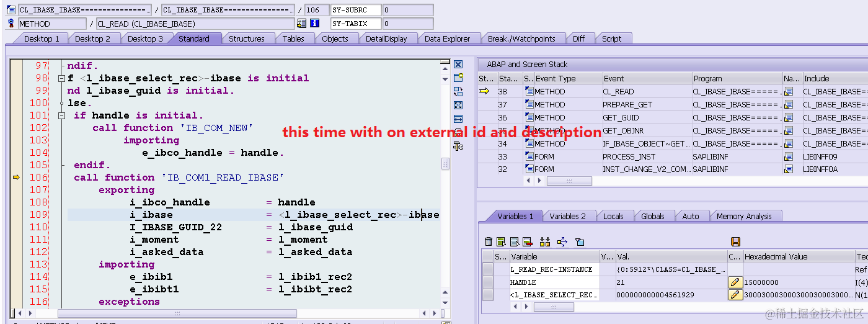Click the third list icon in Variables toolbar

point(514,241)
